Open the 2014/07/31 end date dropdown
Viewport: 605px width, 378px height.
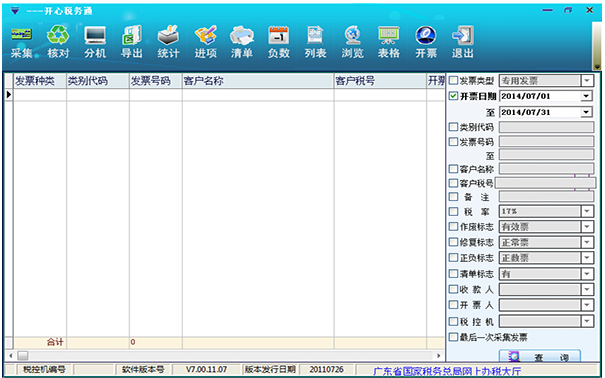click(586, 112)
